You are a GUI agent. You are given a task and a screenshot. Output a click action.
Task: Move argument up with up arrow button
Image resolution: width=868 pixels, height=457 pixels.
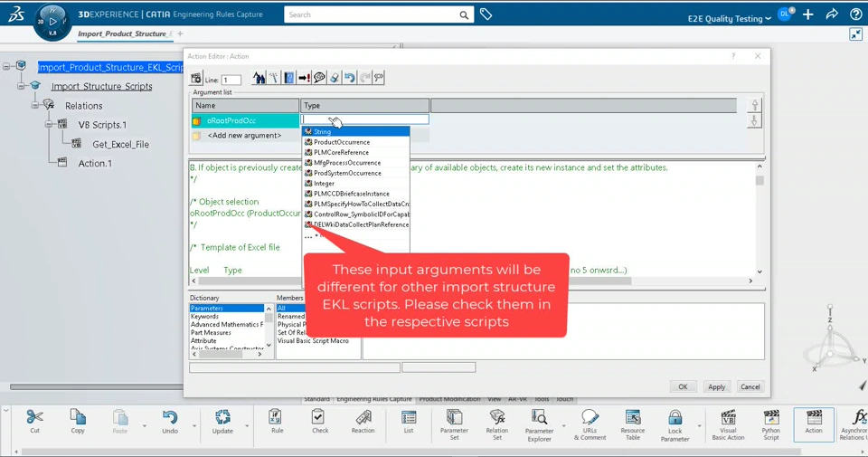coord(754,105)
